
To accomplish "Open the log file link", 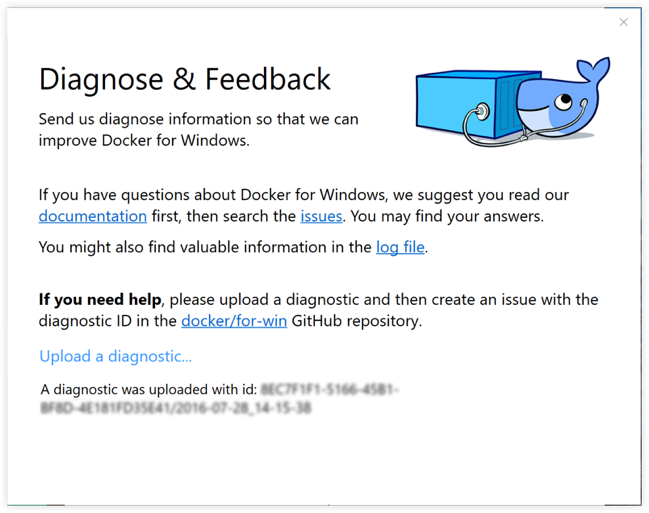I will (401, 247).
